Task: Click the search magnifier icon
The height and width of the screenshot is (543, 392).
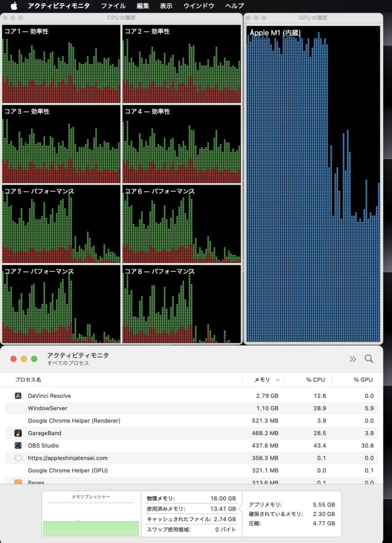Action: pos(369,358)
